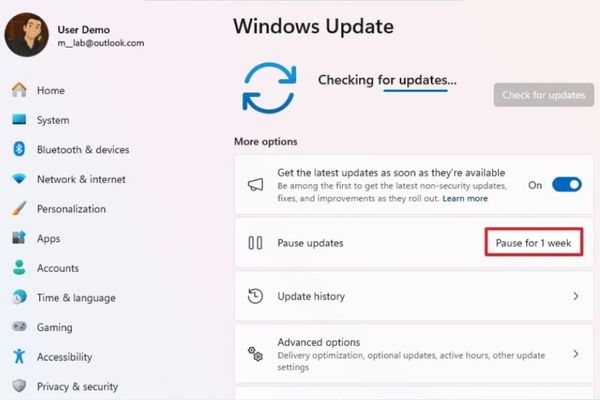The height and width of the screenshot is (400, 600).
Task: Turn off get latest updates toggle
Action: 567,185
